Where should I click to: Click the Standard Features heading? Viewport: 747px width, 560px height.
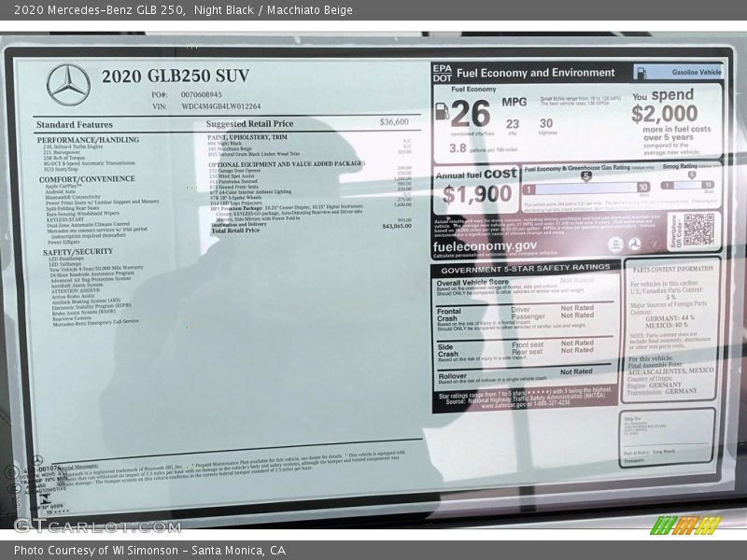click(x=75, y=125)
